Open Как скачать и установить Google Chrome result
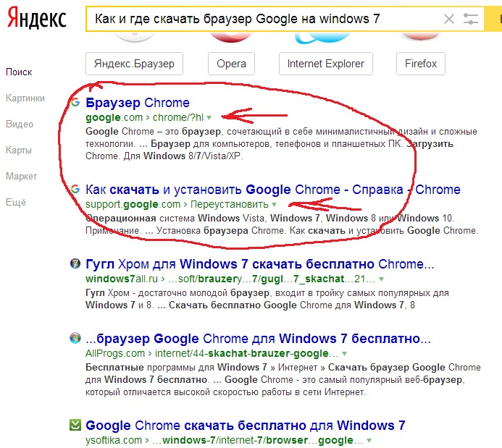This screenshot has height=448, width=502. (273, 190)
